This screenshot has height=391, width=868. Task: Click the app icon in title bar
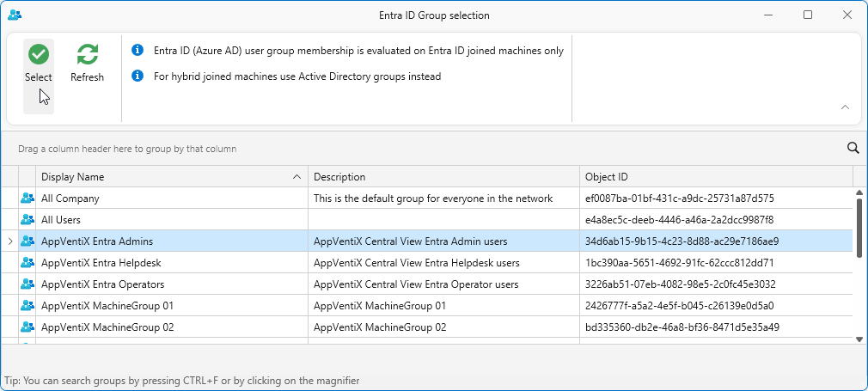[15, 15]
